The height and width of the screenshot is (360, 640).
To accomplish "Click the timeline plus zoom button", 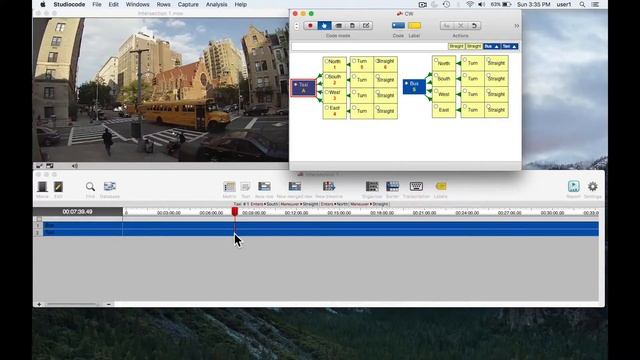I will point(39,304).
